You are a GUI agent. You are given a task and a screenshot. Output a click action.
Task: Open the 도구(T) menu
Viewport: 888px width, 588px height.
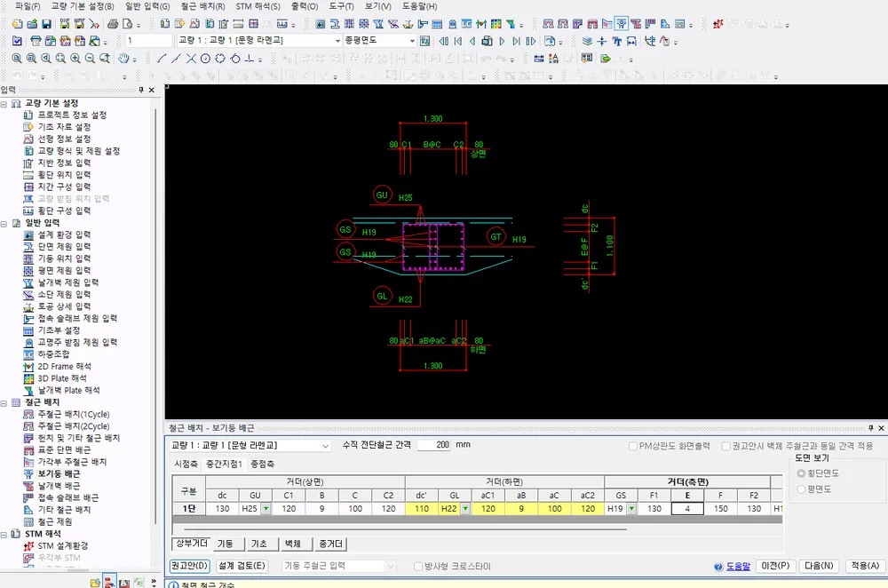pyautogui.click(x=341, y=6)
